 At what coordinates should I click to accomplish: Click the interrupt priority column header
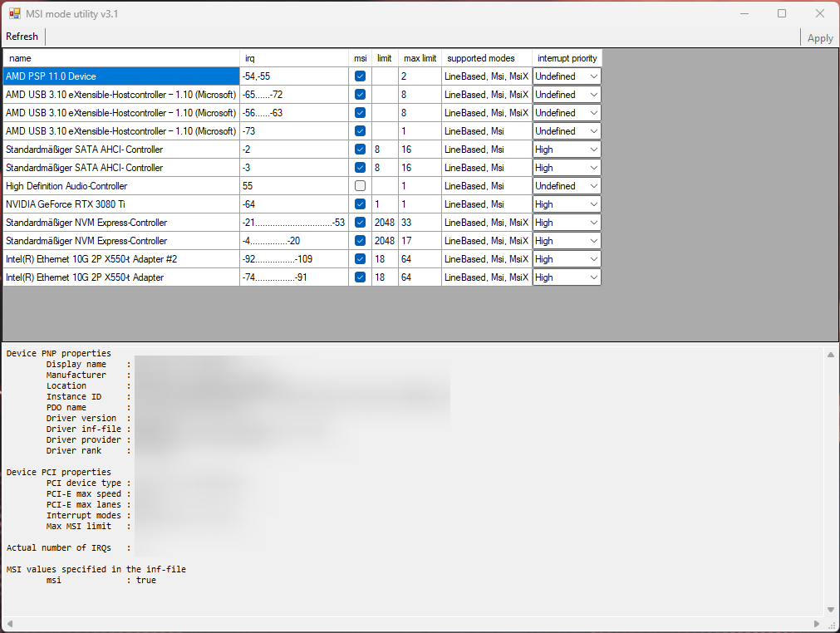[567, 58]
